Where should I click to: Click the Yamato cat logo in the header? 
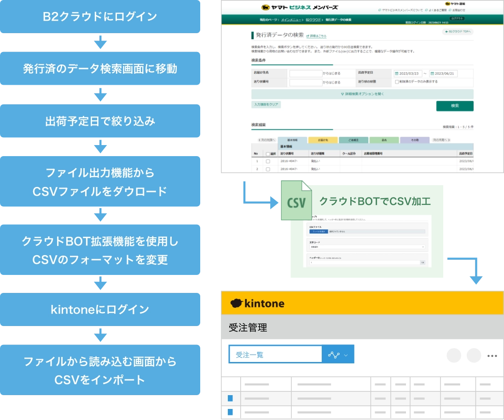click(x=265, y=6)
